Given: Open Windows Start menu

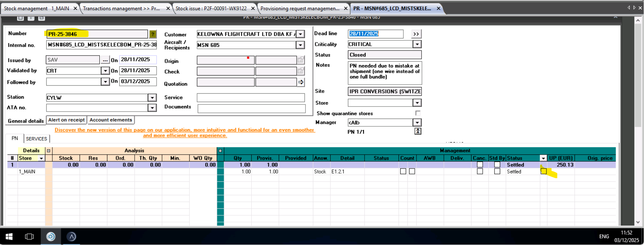Looking at the screenshot, I should coord(9,237).
